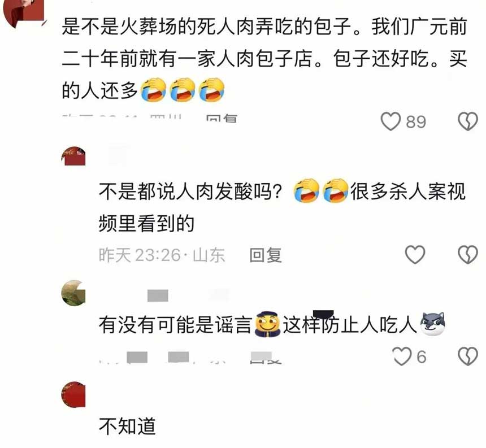Open the top comment text about 包子
Viewport: 486px width, 448px height.
click(264, 59)
